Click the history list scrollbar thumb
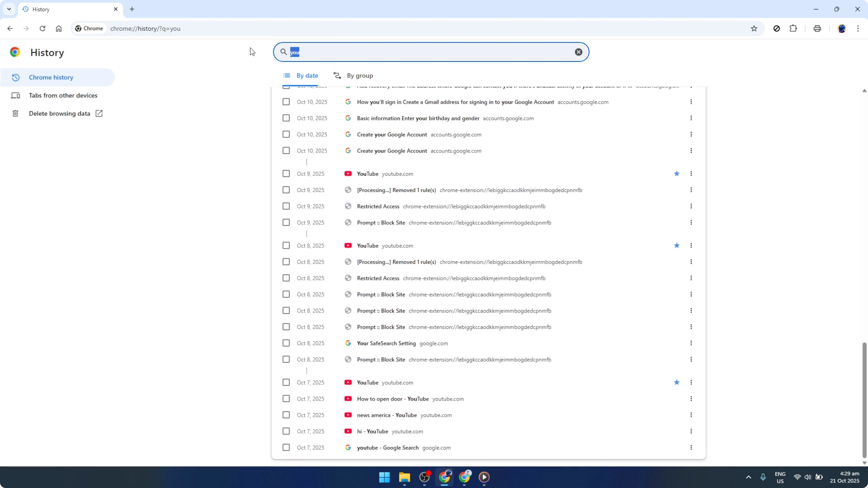 click(x=864, y=400)
